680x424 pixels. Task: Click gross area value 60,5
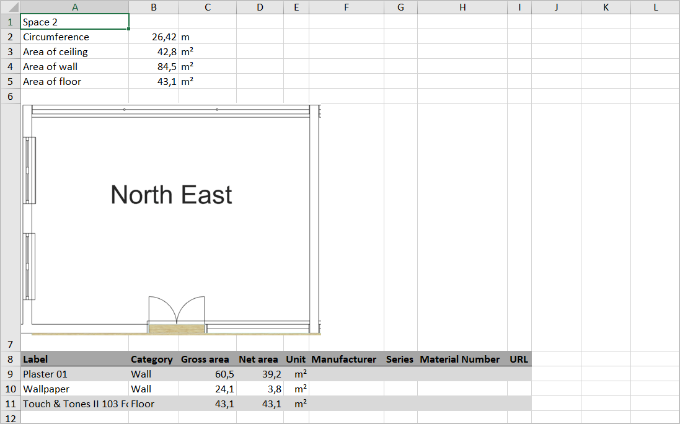coord(207,374)
